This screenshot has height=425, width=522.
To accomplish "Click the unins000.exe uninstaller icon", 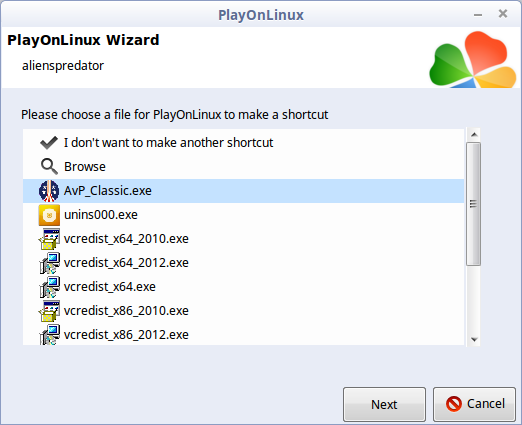I will tap(49, 215).
